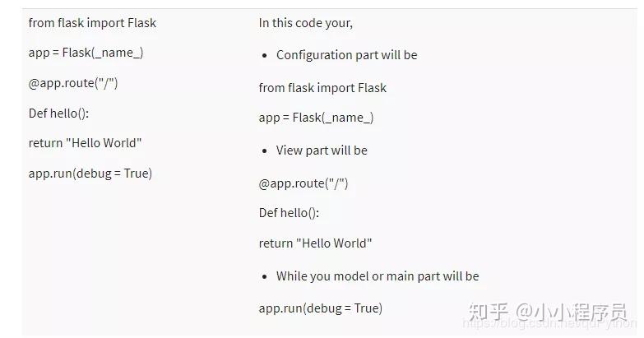
Task: Select the "View part will be" bullet text
Action: pos(322,150)
